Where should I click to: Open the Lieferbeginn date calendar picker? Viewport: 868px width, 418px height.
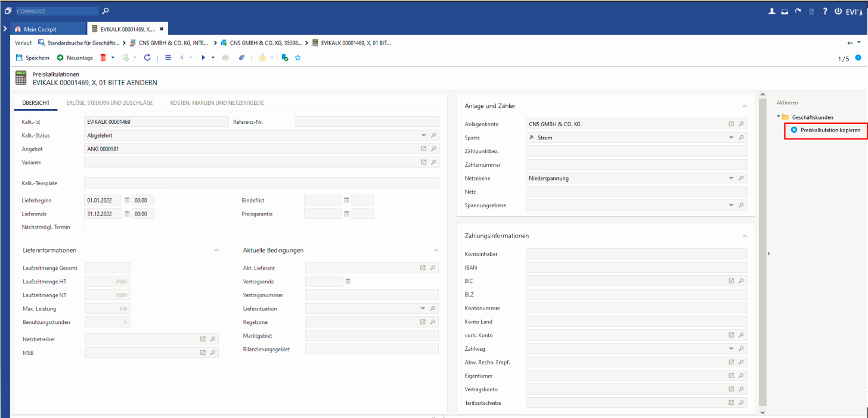point(127,200)
